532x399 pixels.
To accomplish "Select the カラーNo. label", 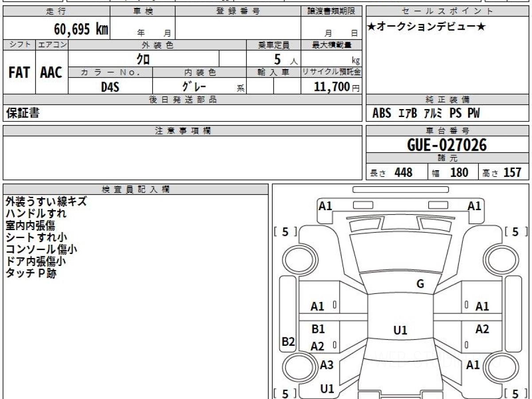I will 110,73.
